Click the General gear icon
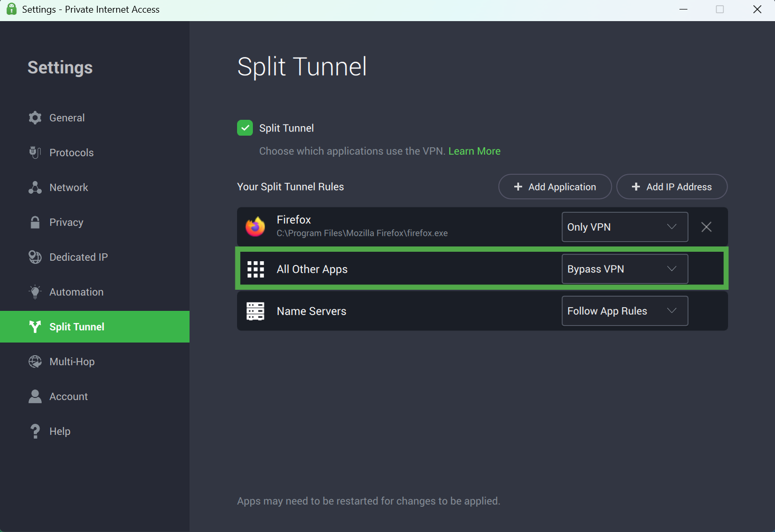775x532 pixels. click(x=35, y=118)
